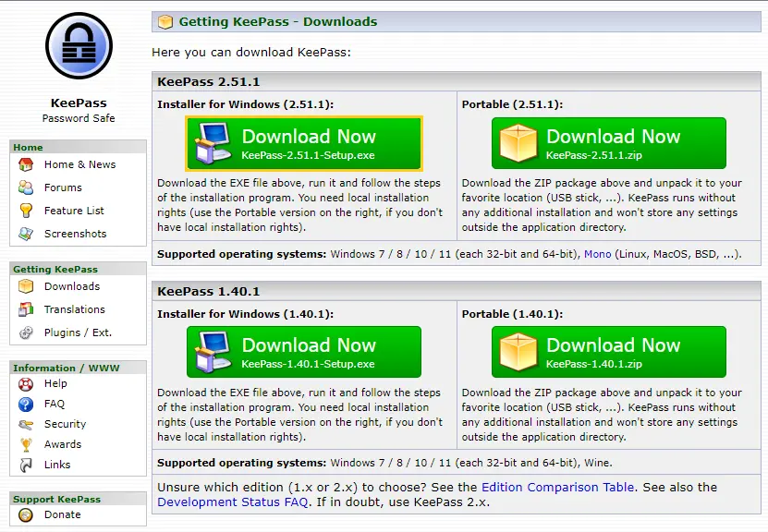Click the computer icon on KeePass-1.40.1-Setup.exe button

click(213, 351)
